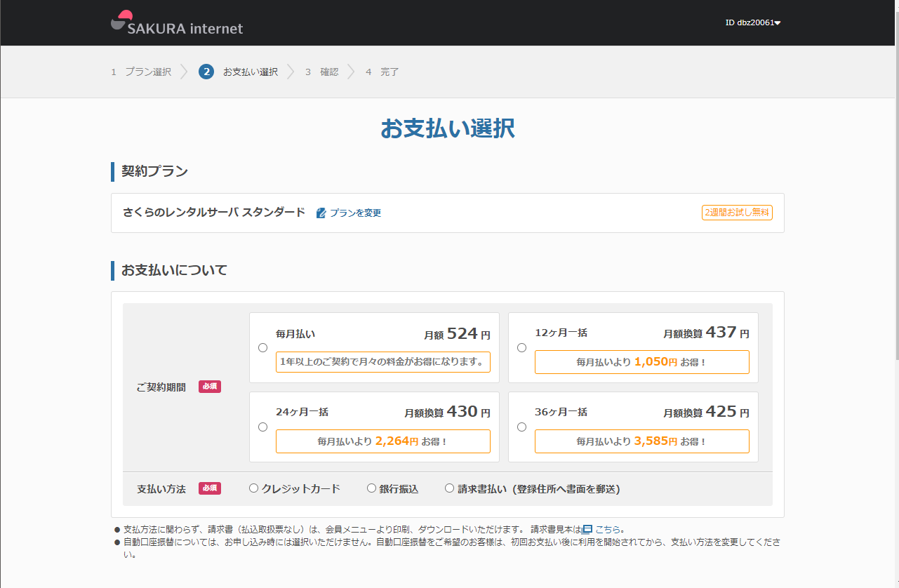The width and height of the screenshot is (899, 588).
Task: Click step 1 プラン選択 in progress bar
Action: coord(141,72)
